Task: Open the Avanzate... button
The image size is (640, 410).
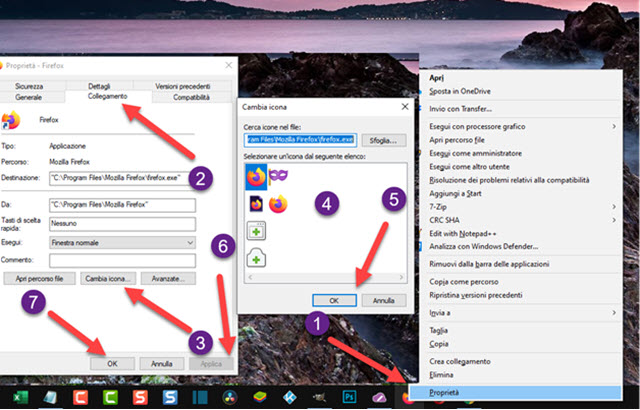Action: [x=168, y=279]
